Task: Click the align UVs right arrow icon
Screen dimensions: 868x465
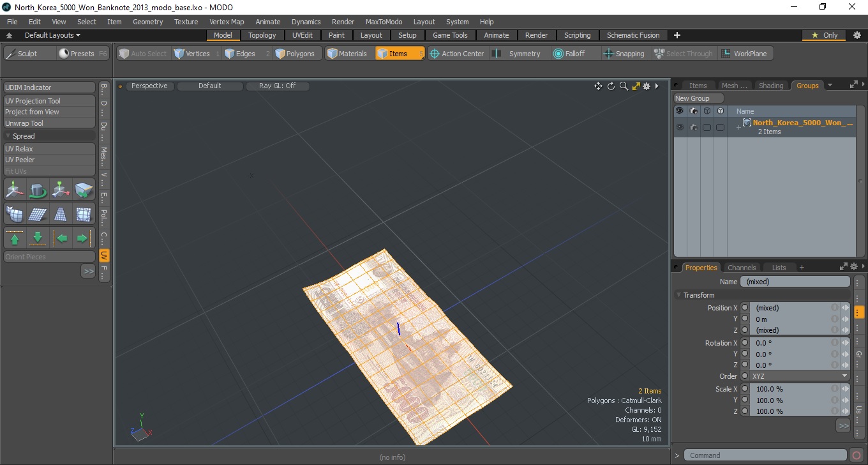Action: (84, 238)
